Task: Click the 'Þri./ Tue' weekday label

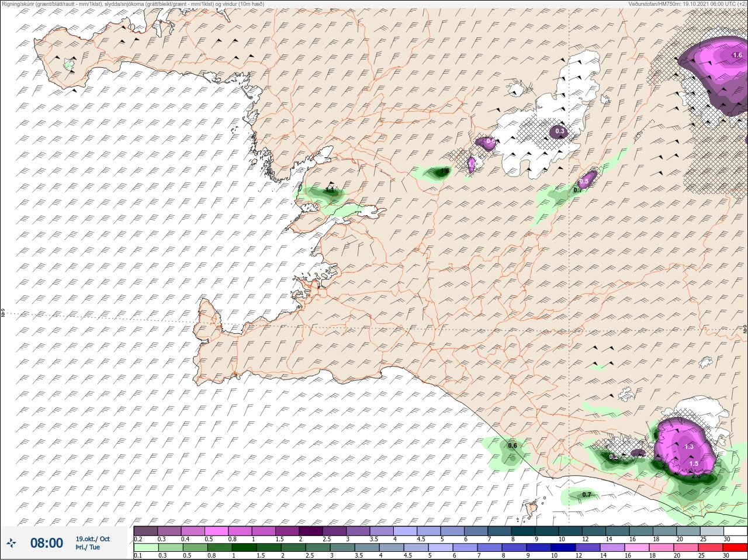Action: tap(88, 547)
